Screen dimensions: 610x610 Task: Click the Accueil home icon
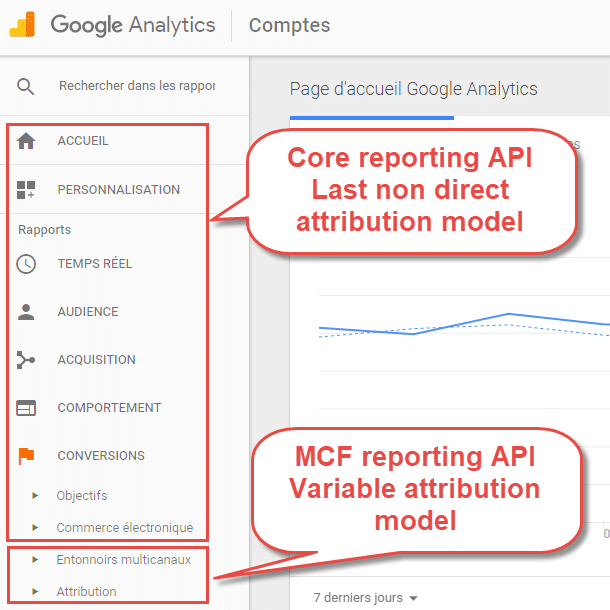tap(26, 141)
